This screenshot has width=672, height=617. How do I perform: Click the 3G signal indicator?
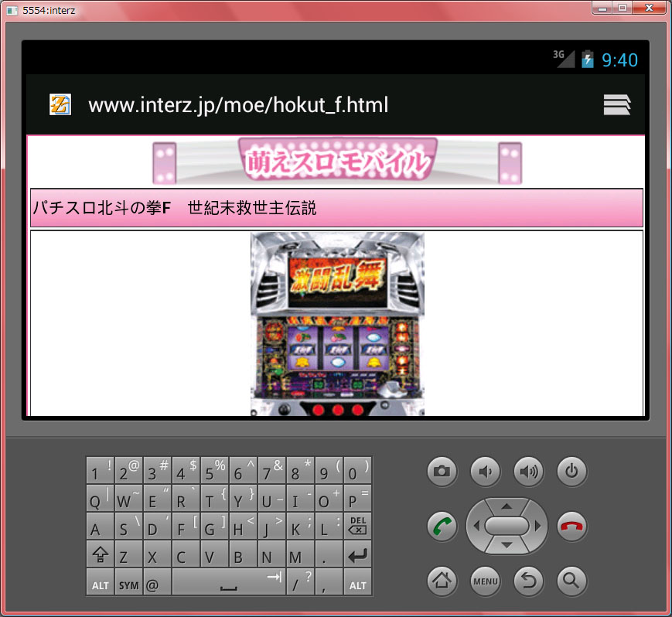[x=564, y=59]
